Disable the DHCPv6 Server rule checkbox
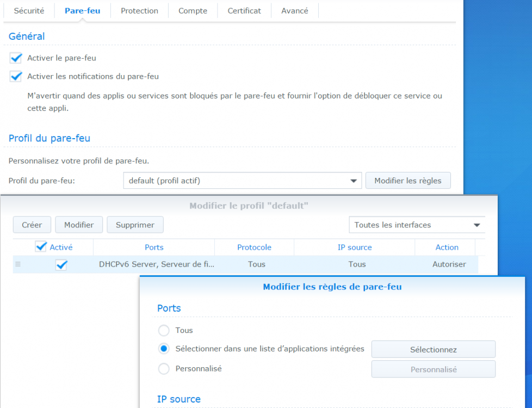Image resolution: width=532 pixels, height=408 pixels. click(x=61, y=265)
